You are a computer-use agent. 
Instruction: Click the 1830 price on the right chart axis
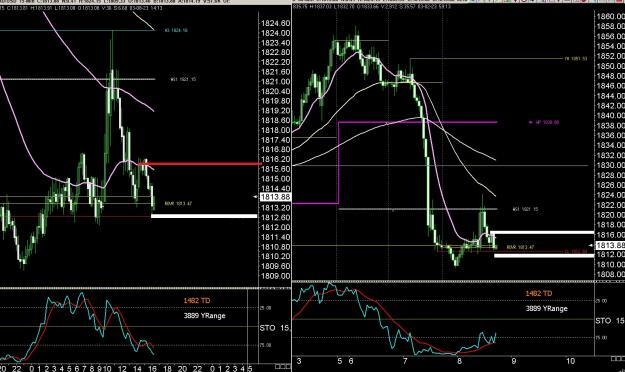[610, 165]
